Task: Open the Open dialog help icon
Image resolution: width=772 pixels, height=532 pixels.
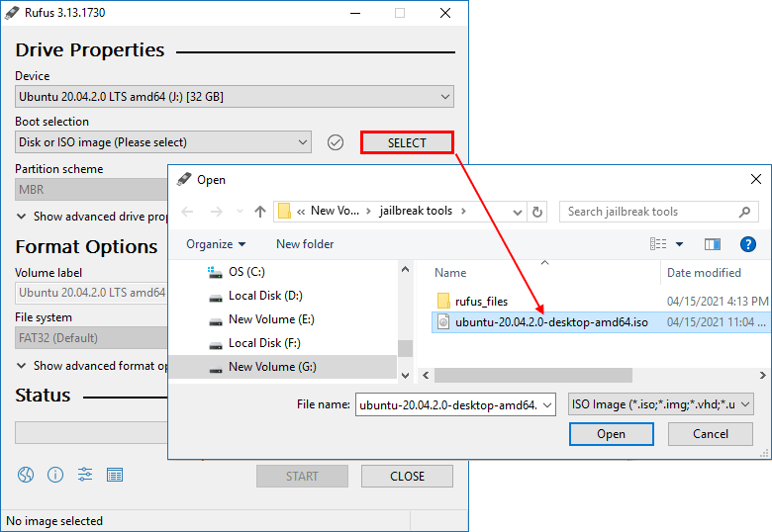Action: (x=748, y=244)
